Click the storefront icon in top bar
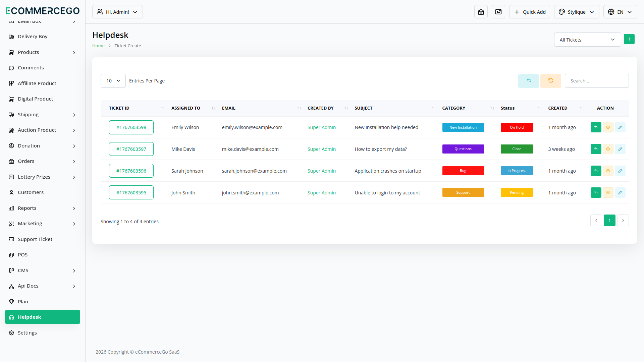The width and height of the screenshot is (644, 362). pos(481,12)
